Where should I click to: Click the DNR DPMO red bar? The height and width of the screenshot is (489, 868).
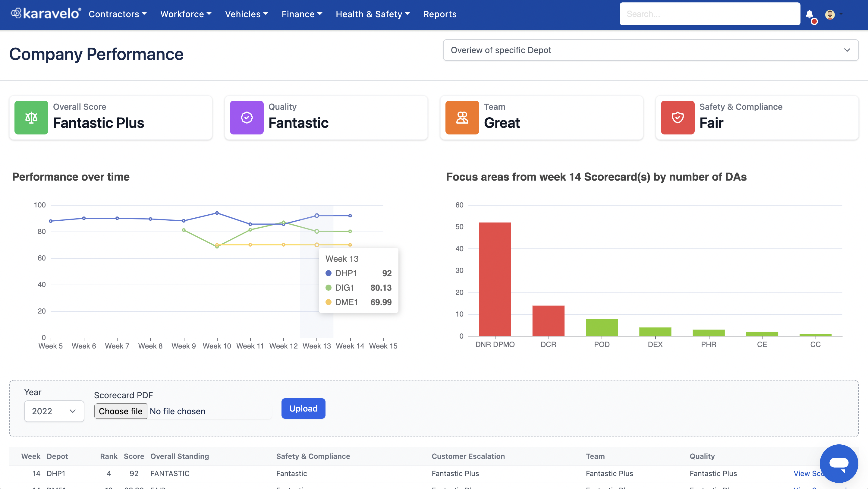(495, 279)
